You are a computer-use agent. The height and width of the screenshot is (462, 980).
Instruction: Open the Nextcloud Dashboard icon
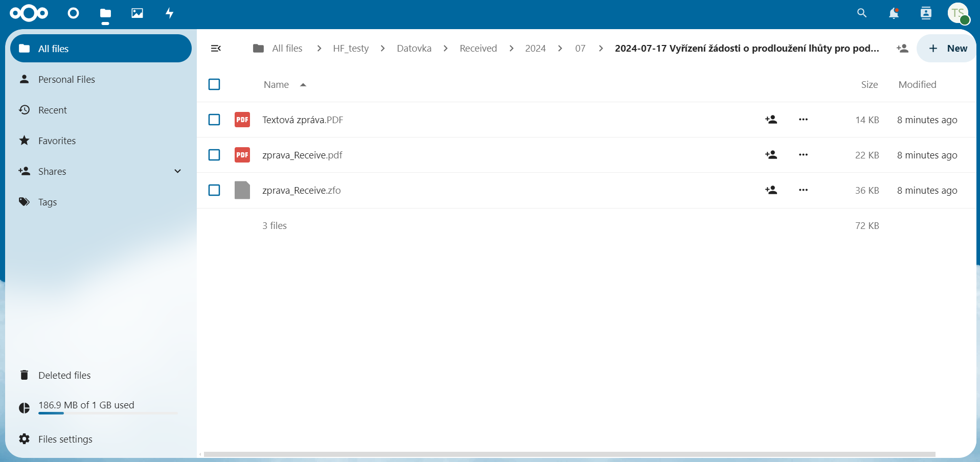(x=73, y=13)
